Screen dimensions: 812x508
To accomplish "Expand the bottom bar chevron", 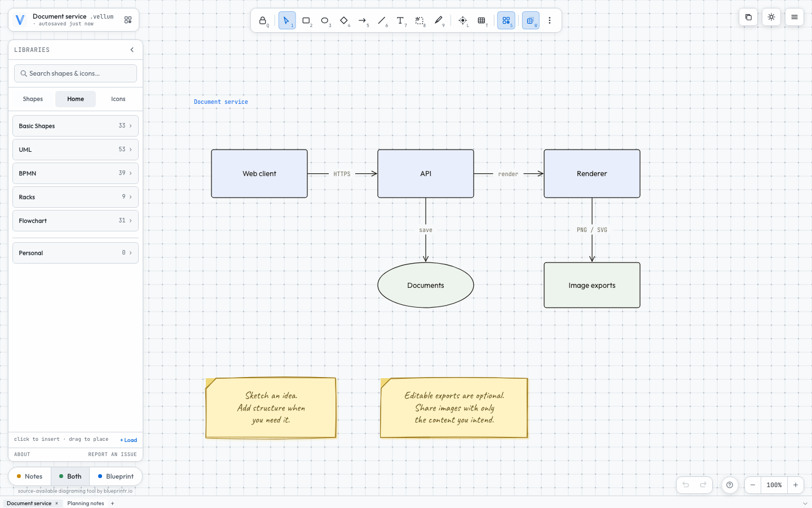I will tap(805, 503).
